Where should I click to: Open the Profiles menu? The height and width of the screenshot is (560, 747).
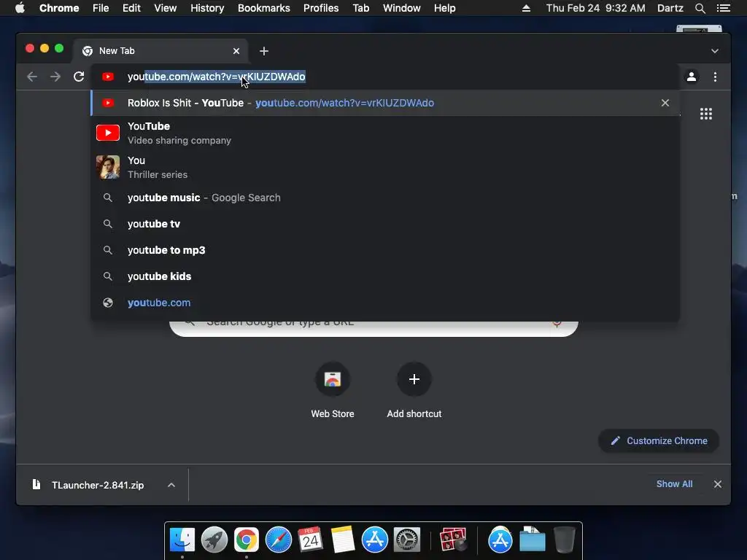pos(321,8)
